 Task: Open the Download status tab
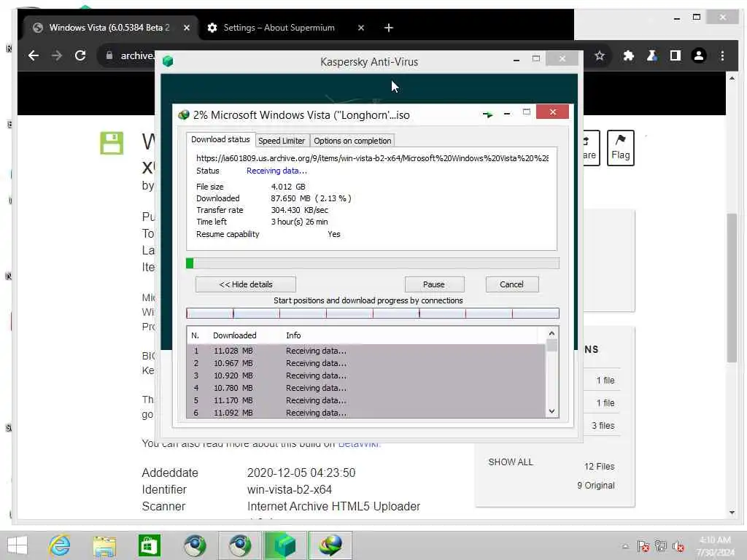pyautogui.click(x=220, y=139)
